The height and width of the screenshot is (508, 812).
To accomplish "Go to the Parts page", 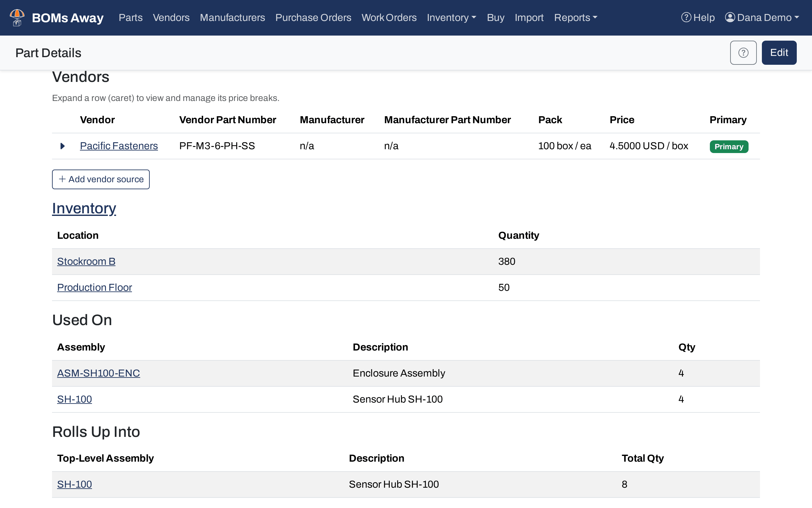I will [x=131, y=17].
